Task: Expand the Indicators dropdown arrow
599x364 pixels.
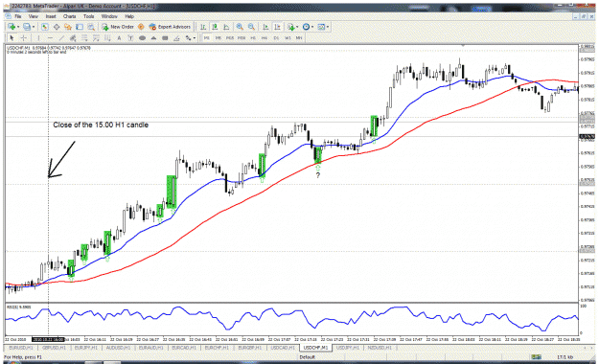Action: coord(297,27)
